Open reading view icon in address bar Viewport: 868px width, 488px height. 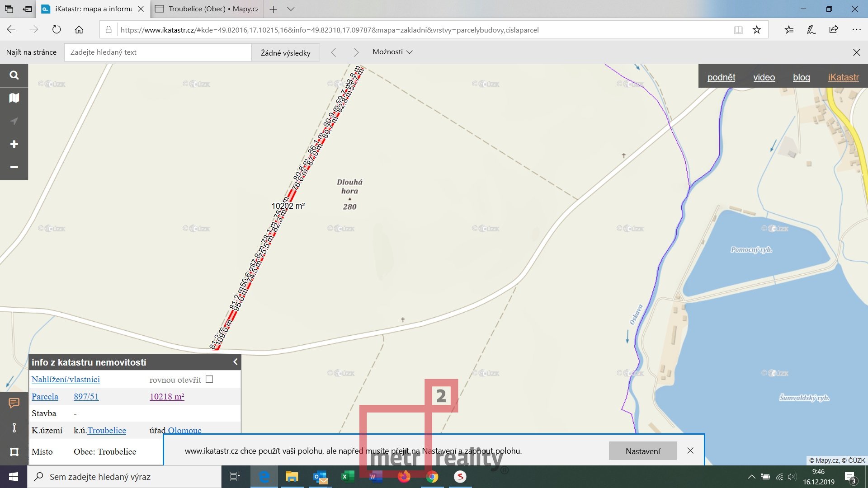pos(738,30)
